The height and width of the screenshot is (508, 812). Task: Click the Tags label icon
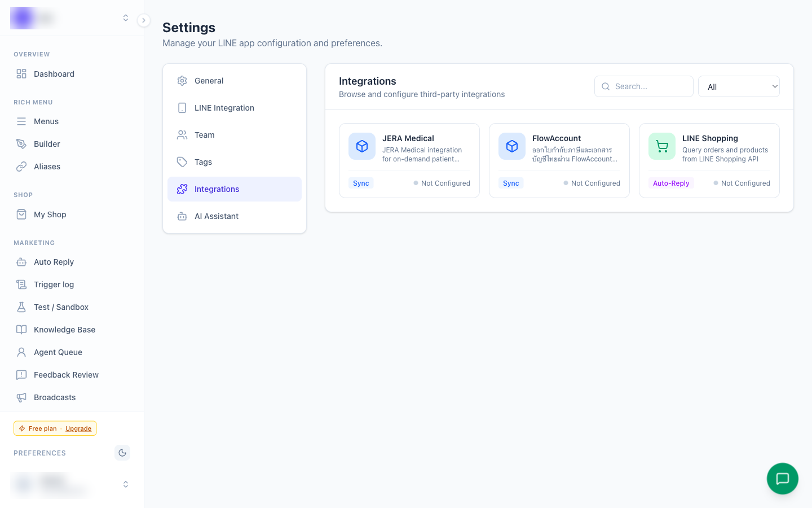tap(182, 162)
